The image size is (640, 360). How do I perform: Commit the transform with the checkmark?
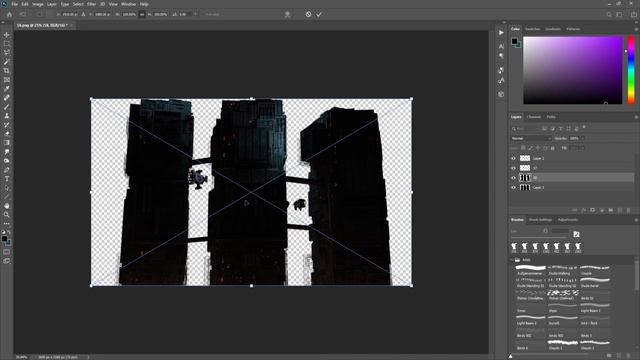click(x=319, y=14)
